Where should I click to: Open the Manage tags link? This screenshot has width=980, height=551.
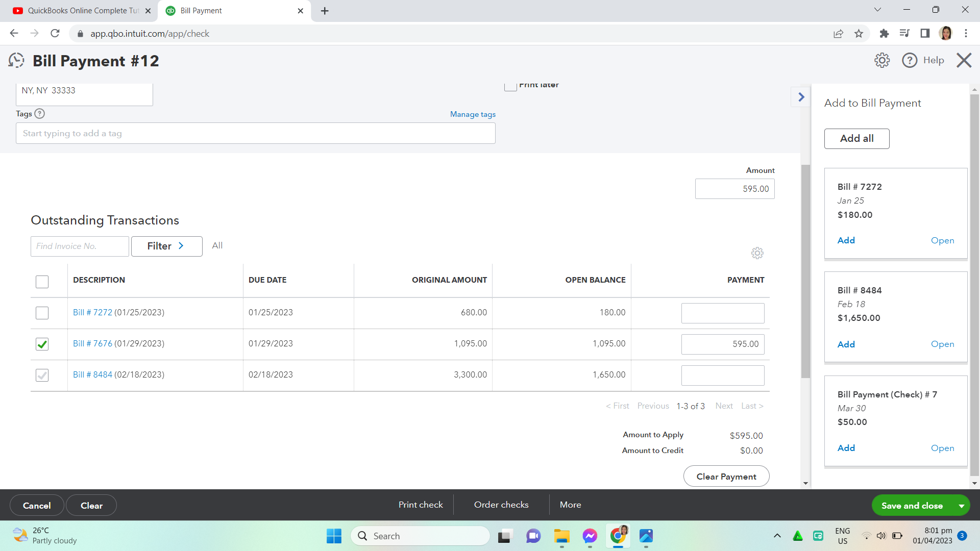(x=473, y=114)
